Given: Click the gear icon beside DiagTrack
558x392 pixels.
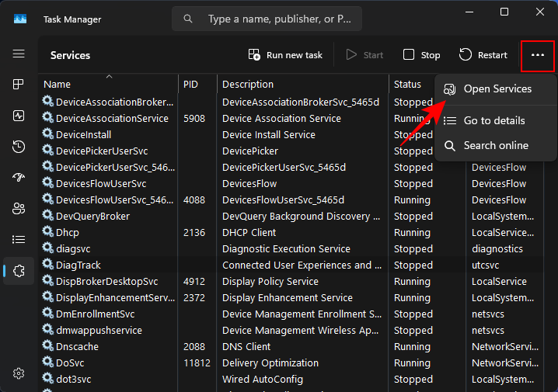Looking at the screenshot, I should (47, 265).
